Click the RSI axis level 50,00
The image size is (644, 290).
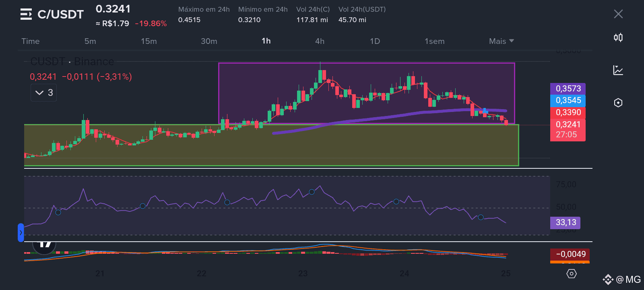pyautogui.click(x=566, y=207)
